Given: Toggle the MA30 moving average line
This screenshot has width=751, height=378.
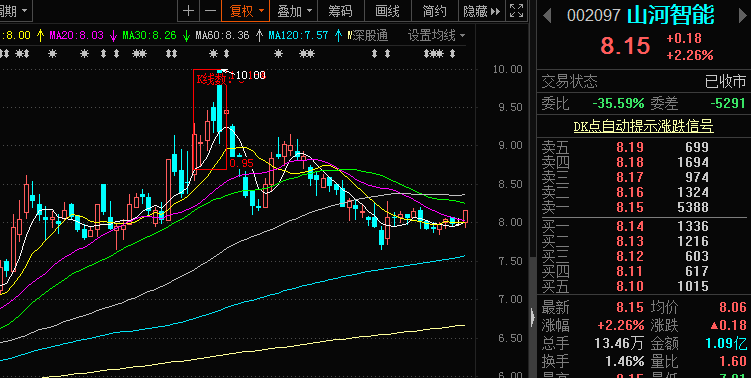Looking at the screenshot, I should click(x=149, y=35).
